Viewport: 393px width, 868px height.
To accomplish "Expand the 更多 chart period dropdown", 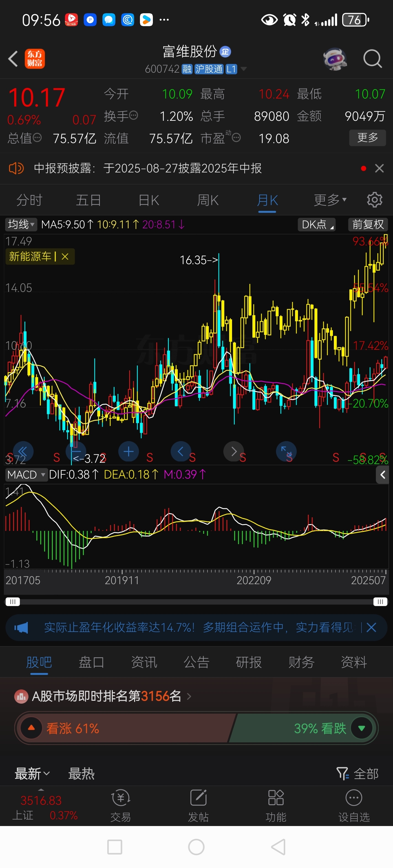I will [330, 200].
